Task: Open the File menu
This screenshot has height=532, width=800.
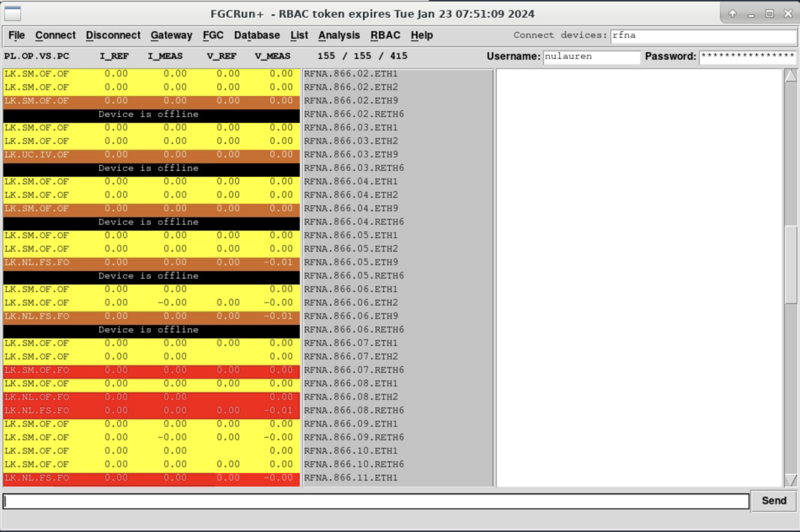Action: pos(16,35)
